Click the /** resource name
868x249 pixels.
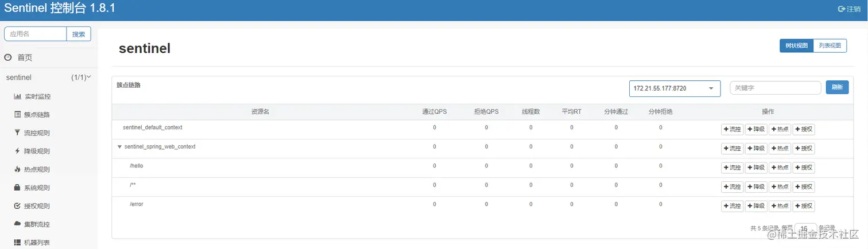[x=133, y=185]
